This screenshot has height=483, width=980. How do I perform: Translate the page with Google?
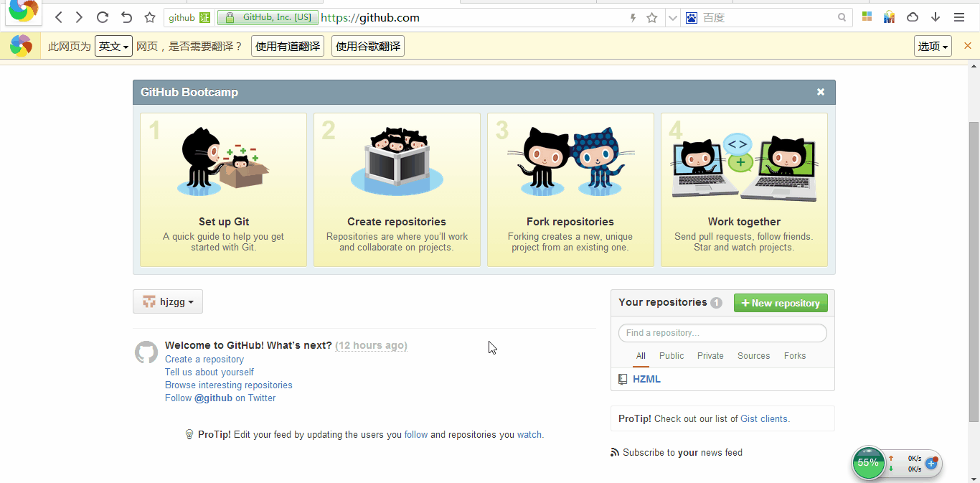pyautogui.click(x=368, y=47)
